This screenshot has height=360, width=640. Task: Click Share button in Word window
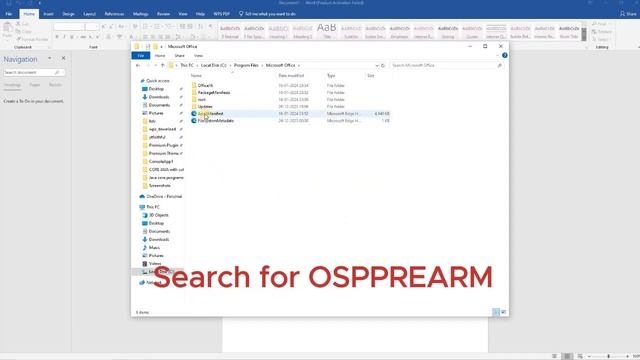(629, 14)
